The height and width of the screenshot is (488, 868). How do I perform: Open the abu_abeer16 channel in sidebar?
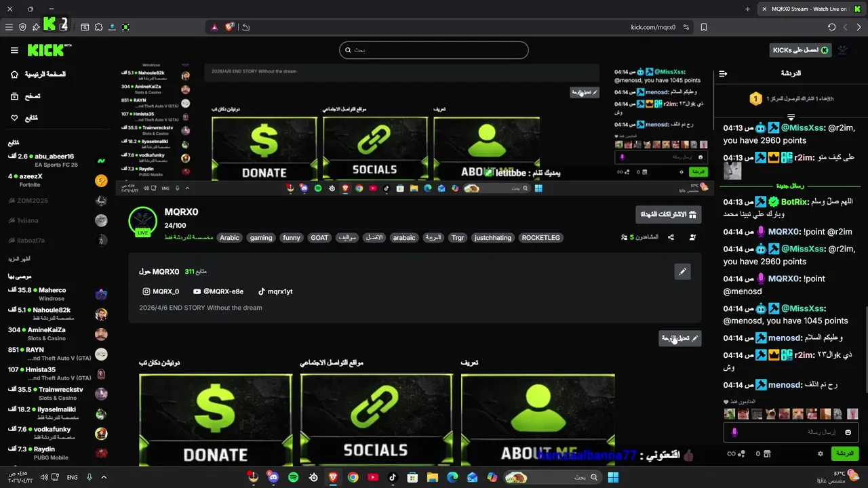58,161
